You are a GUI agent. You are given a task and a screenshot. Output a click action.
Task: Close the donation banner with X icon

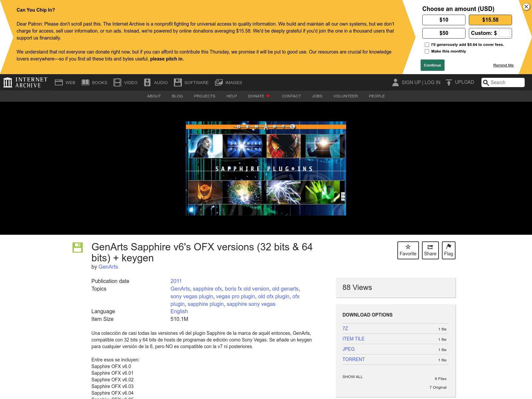click(526, 7)
